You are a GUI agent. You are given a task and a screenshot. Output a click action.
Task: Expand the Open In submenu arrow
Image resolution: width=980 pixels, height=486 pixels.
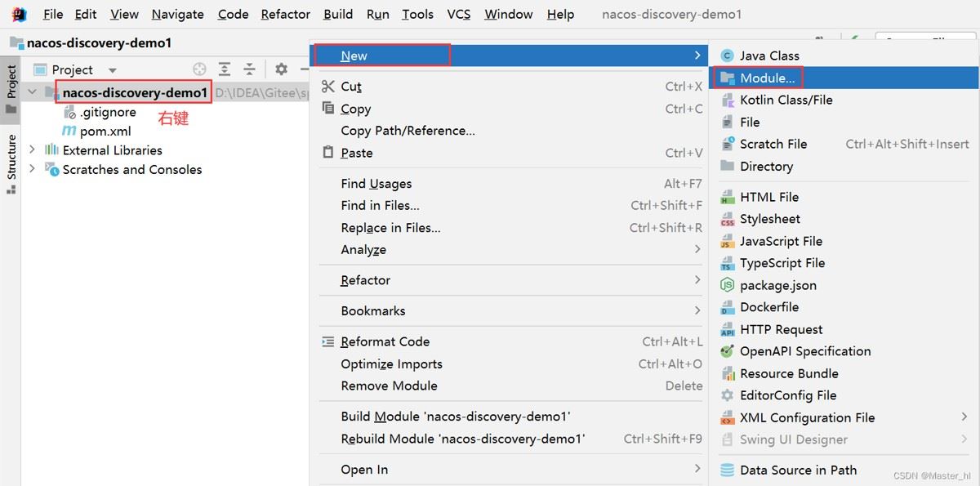[x=697, y=468]
